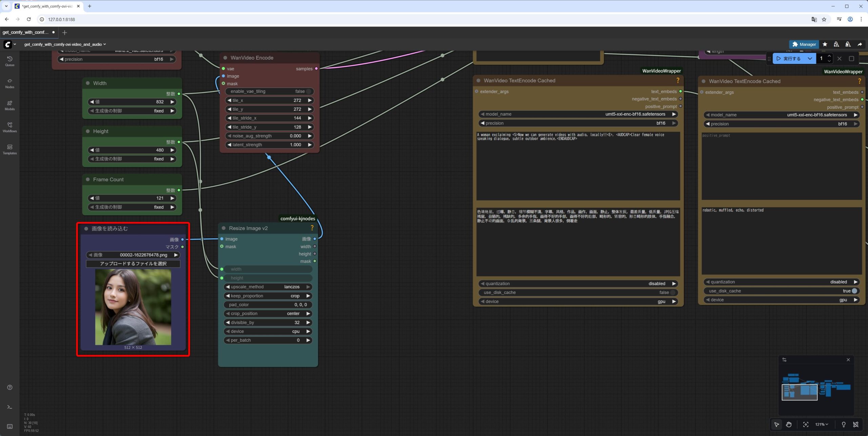This screenshot has height=436, width=868.
Task: Toggle enable_vae_tiling switch
Action: point(308,91)
